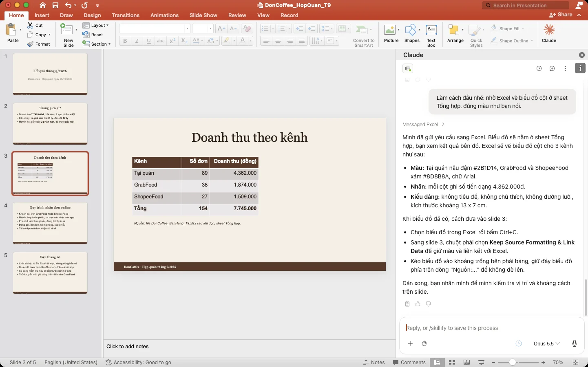Click the Claude reply input field

click(491, 328)
